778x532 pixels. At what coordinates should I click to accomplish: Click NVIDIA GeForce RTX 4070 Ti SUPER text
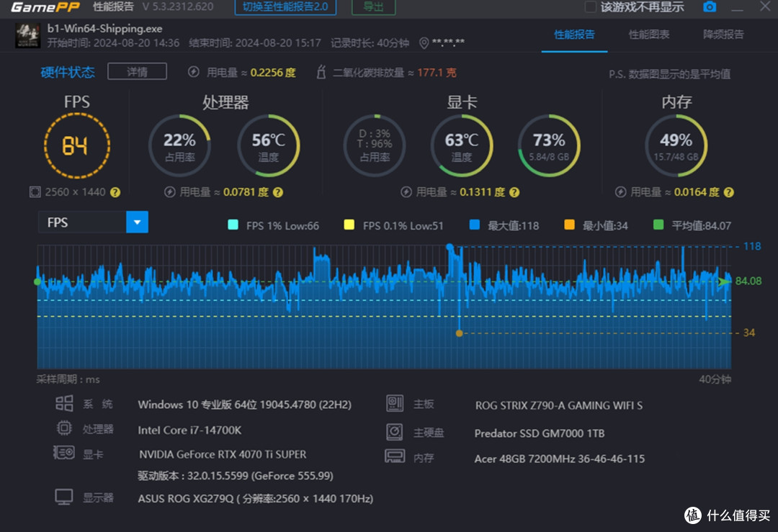[223, 454]
